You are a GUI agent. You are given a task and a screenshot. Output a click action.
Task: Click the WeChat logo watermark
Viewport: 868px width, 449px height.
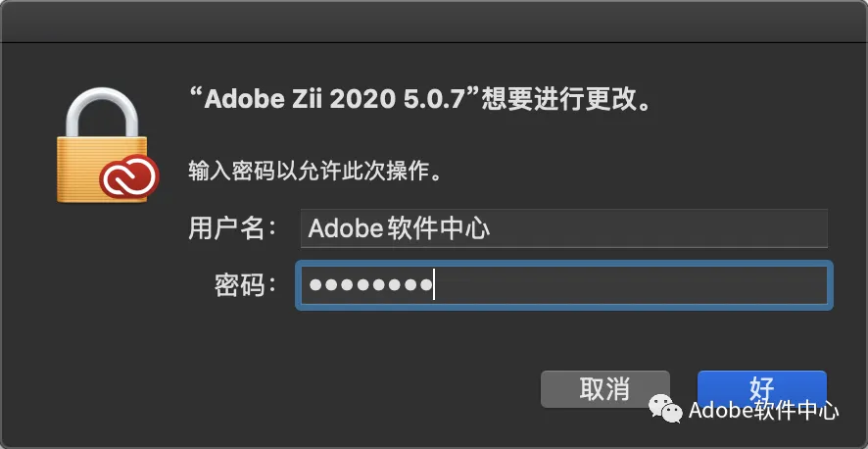(x=666, y=411)
